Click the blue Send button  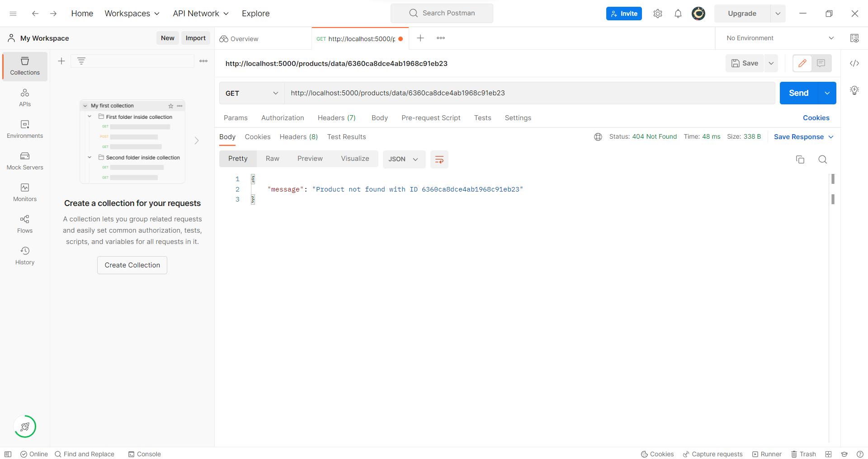tap(799, 93)
